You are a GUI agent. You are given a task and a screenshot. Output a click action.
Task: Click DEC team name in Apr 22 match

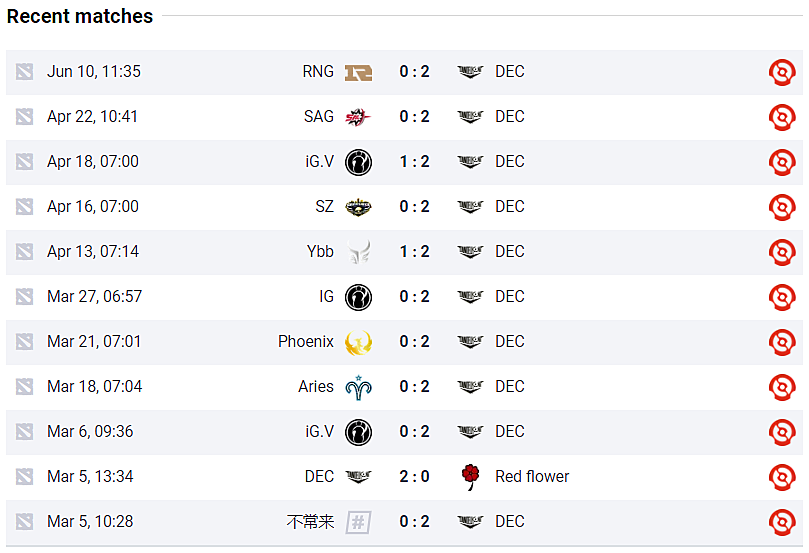tap(510, 117)
